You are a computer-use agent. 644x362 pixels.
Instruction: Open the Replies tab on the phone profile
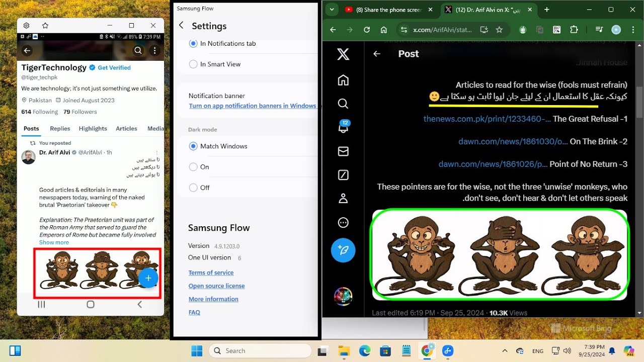click(x=60, y=129)
